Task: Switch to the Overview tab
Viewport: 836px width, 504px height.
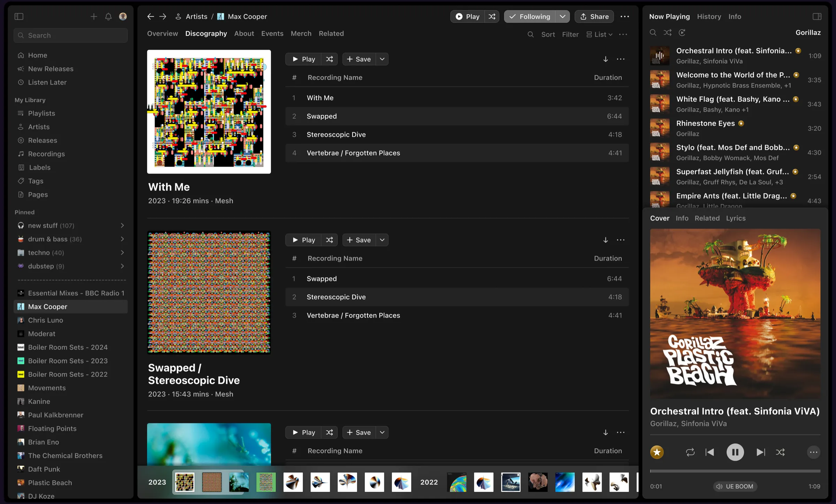Action: click(162, 33)
